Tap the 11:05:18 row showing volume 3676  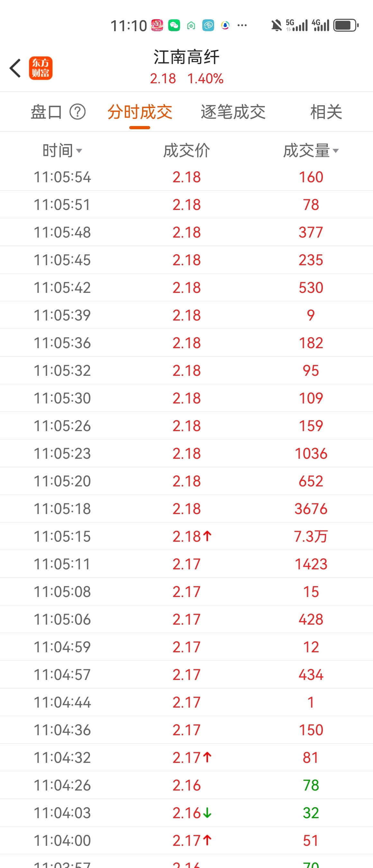186,509
